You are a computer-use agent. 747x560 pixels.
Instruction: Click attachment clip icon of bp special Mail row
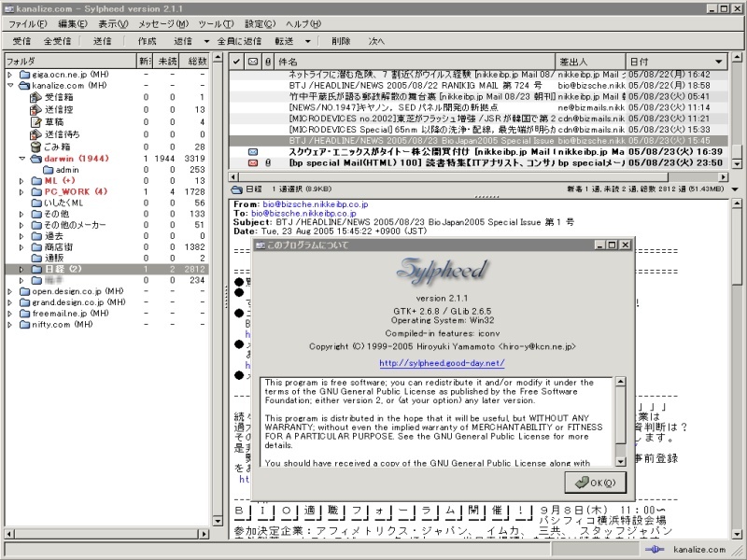(x=268, y=162)
